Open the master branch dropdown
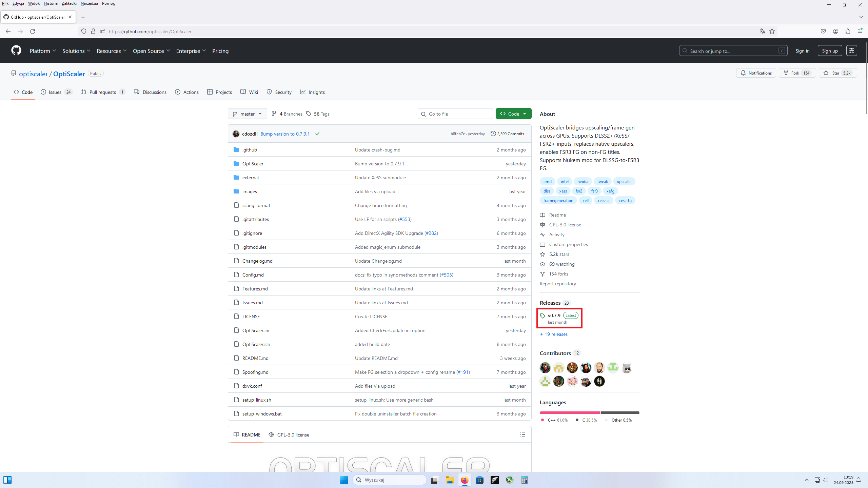Image resolution: width=868 pixels, height=488 pixels. (x=247, y=114)
